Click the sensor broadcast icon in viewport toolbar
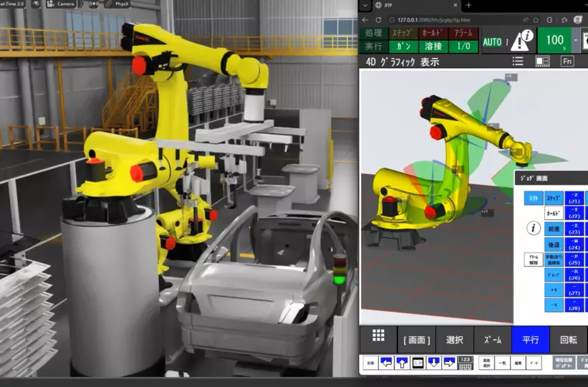The image size is (588, 387). click(93, 4)
